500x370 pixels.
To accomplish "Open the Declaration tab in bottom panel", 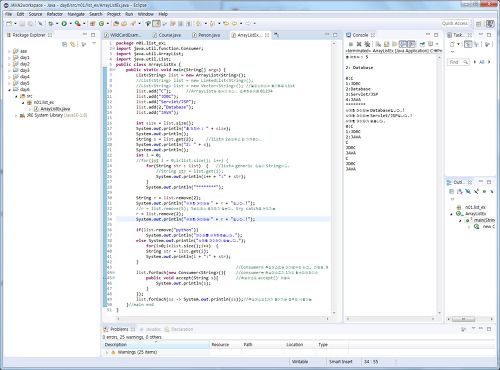I will pos(179,329).
